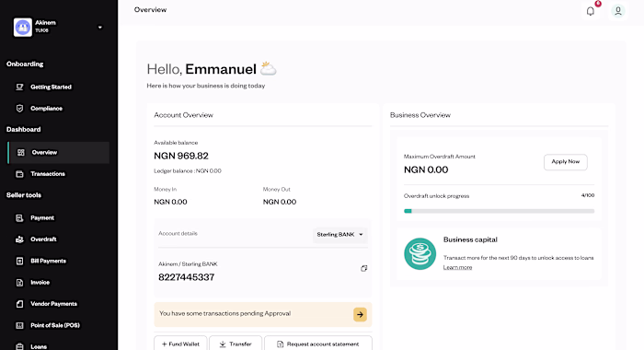Click the Overview dashboard icon
644x350 pixels.
pos(21,152)
